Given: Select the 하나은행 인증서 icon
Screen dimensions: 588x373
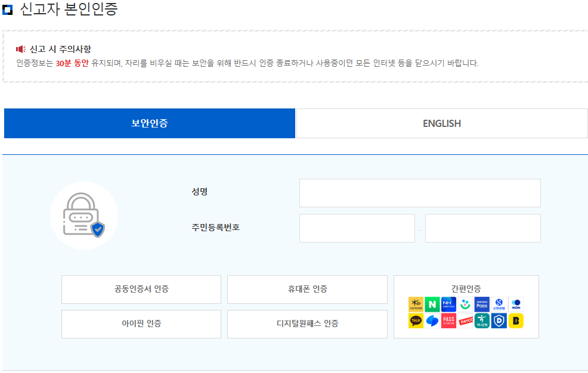Looking at the screenshot, I should (482, 320).
